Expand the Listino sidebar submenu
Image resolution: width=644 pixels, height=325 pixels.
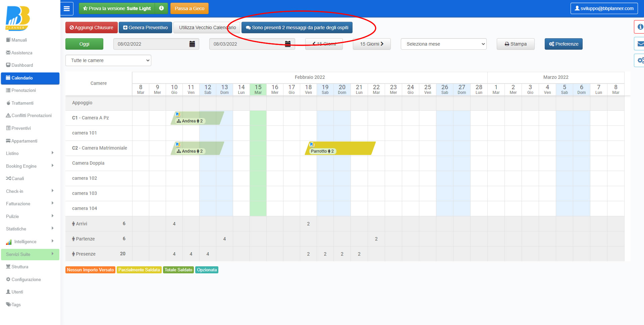(30, 153)
